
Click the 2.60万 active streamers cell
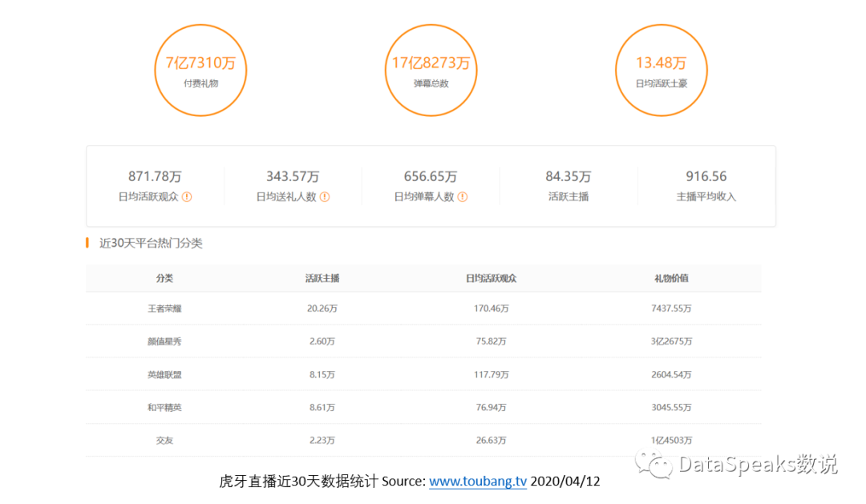click(x=322, y=341)
